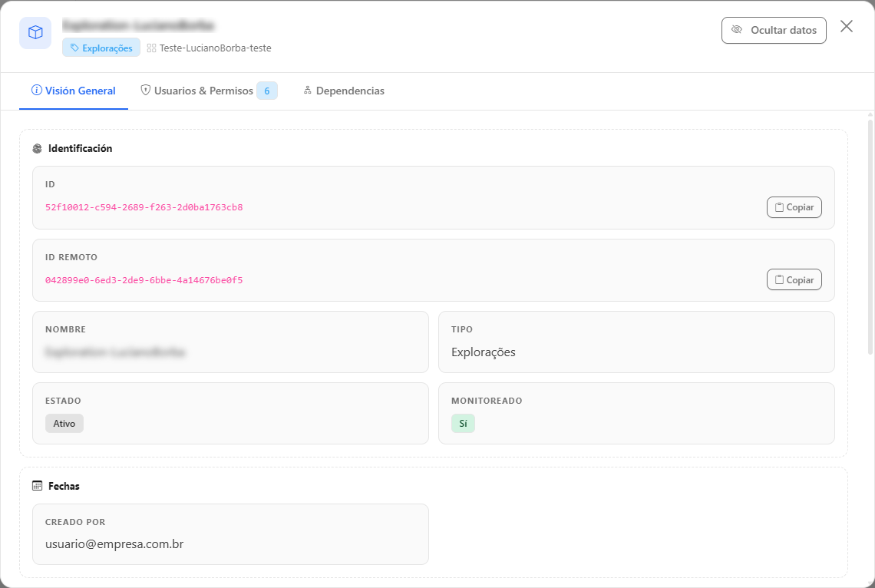875x588 pixels.
Task: Switch to the Visión General tab
Action: (x=74, y=91)
